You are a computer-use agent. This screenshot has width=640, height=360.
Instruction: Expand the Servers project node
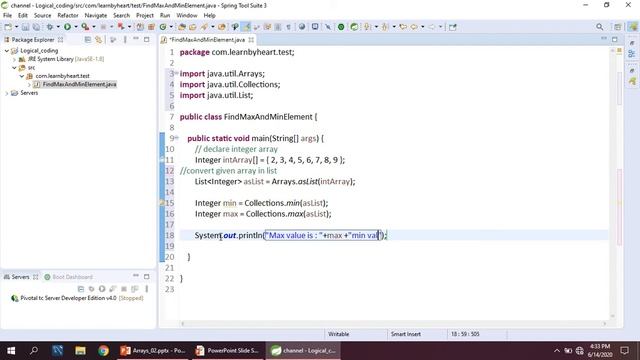(7, 93)
